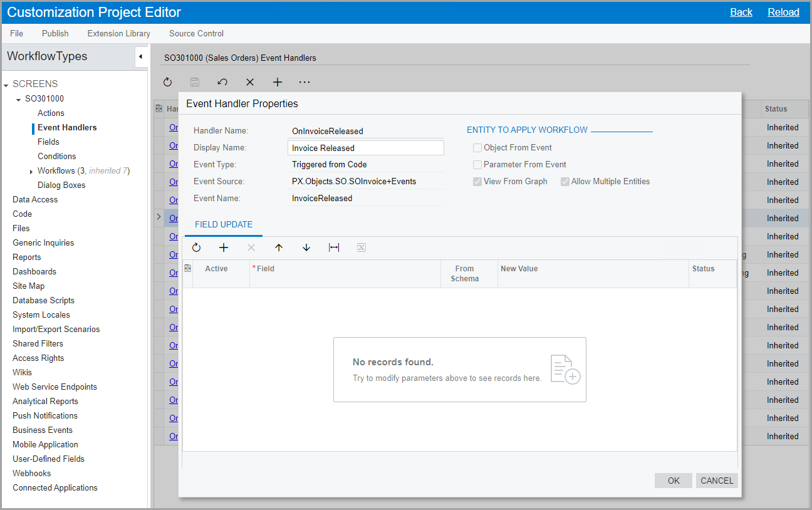
Task: Click the OK button
Action: coord(674,481)
